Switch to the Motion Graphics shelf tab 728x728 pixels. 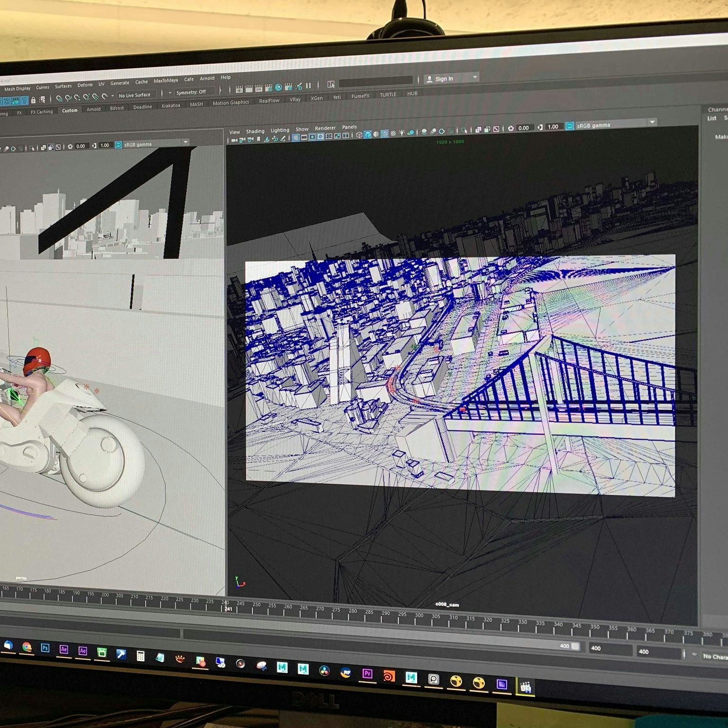(x=230, y=103)
